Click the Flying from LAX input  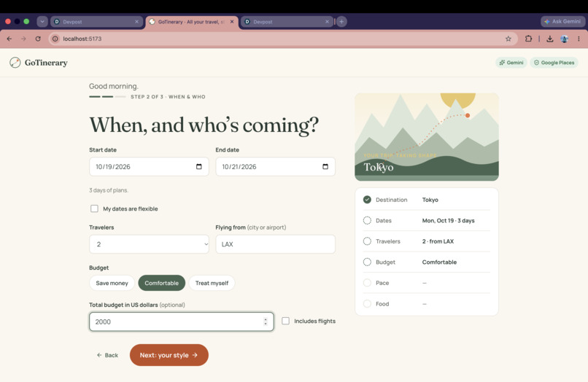[x=275, y=244]
